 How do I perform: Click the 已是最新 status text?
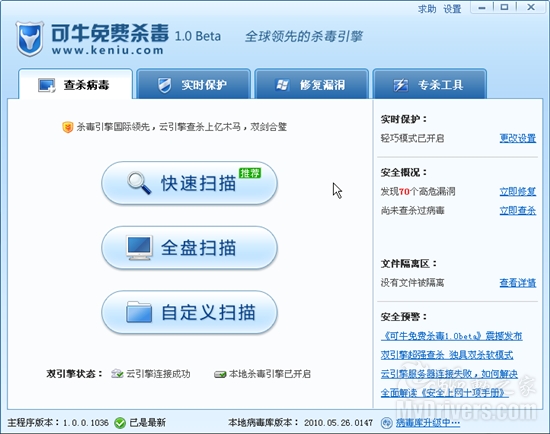click(148, 423)
